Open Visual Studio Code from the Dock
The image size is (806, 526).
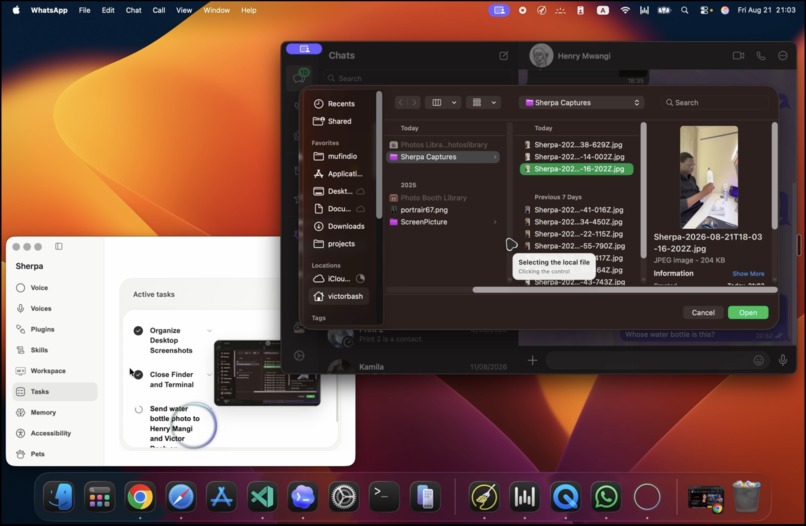pyautogui.click(x=262, y=497)
